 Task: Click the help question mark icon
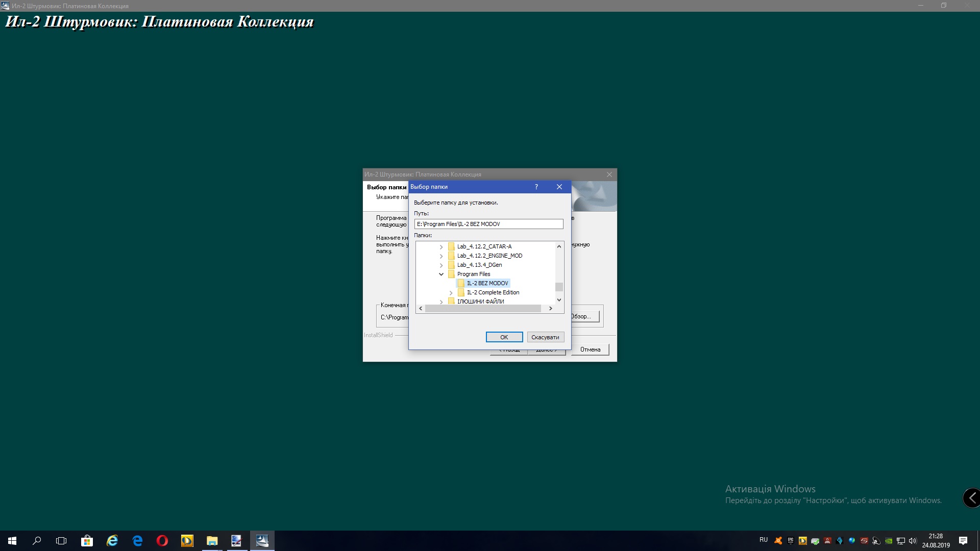(536, 187)
